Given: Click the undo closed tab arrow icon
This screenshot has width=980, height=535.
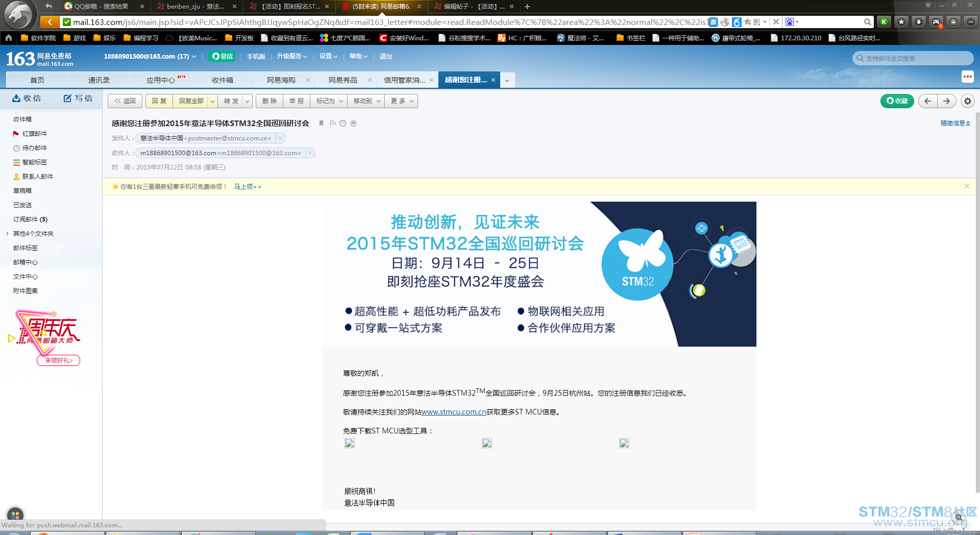Looking at the screenshot, I should point(48,6).
